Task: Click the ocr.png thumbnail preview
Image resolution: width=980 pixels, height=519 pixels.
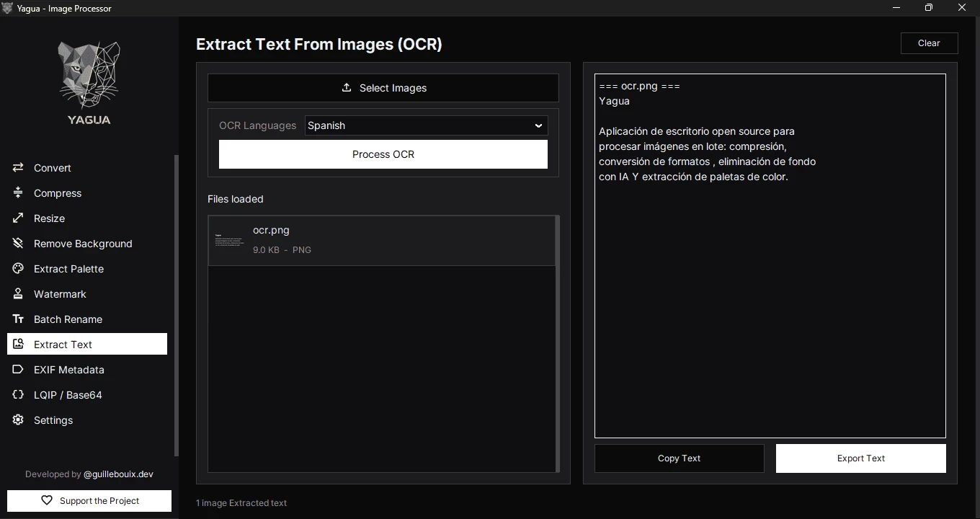Action: 230,241
